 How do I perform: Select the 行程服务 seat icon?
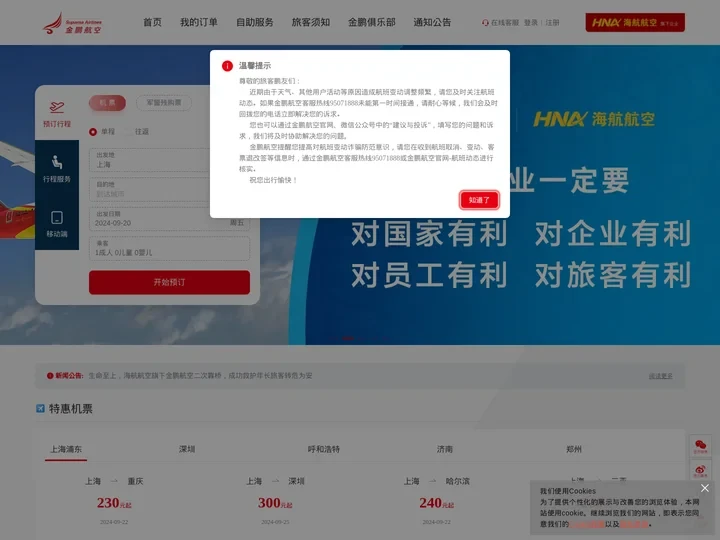[57, 162]
